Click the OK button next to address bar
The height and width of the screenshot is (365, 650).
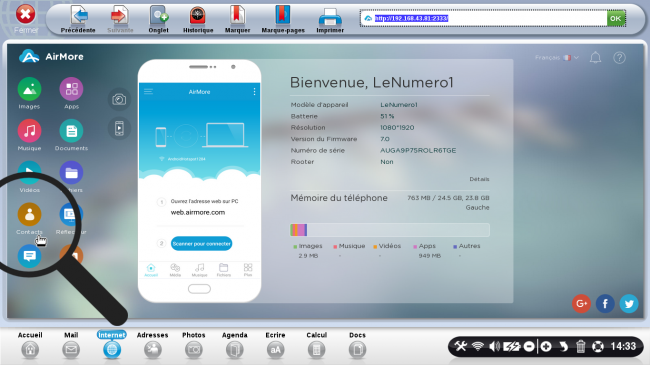point(616,18)
